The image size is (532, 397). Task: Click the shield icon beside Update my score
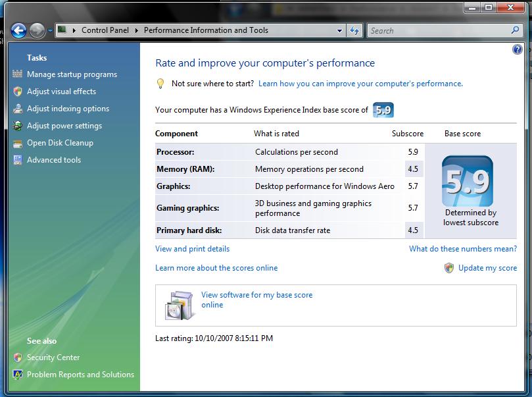pyautogui.click(x=449, y=268)
